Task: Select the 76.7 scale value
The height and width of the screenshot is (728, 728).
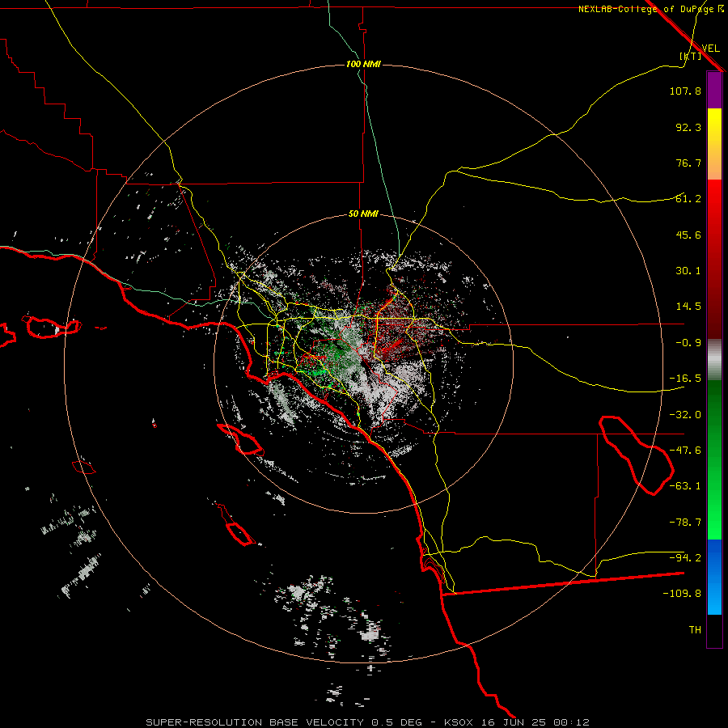Action: coord(688,163)
